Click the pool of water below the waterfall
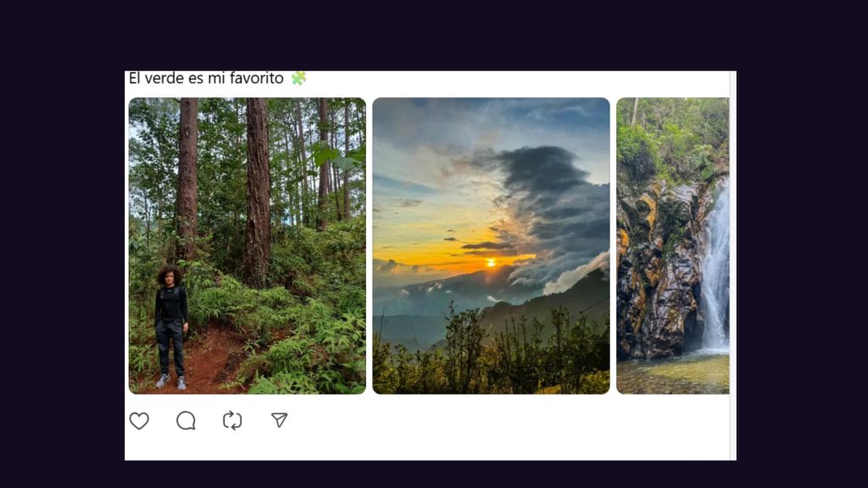 [674, 373]
